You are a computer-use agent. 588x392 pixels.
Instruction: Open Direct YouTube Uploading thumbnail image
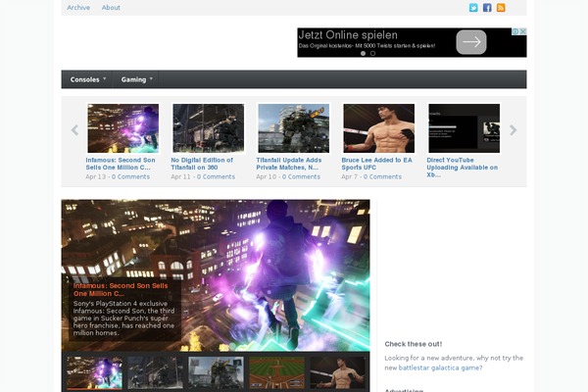pos(464,128)
